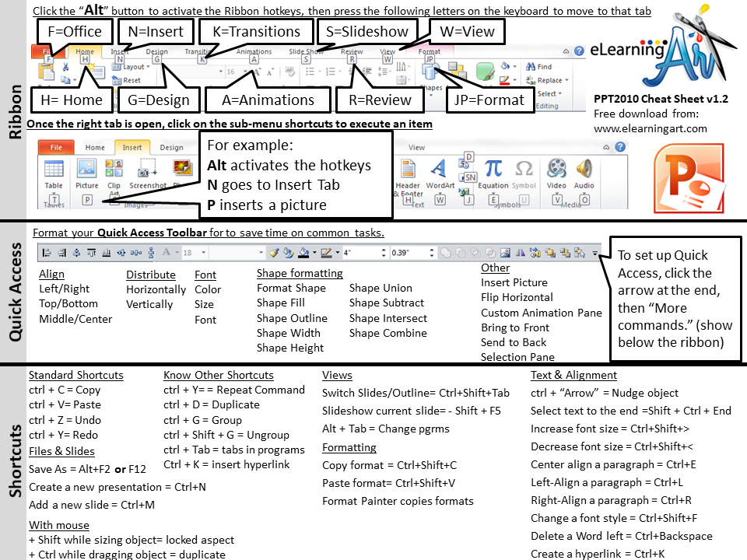Screen dimensions: 747x560
Task: Open the Shape Fill dropdown arrow
Action: coord(314,252)
